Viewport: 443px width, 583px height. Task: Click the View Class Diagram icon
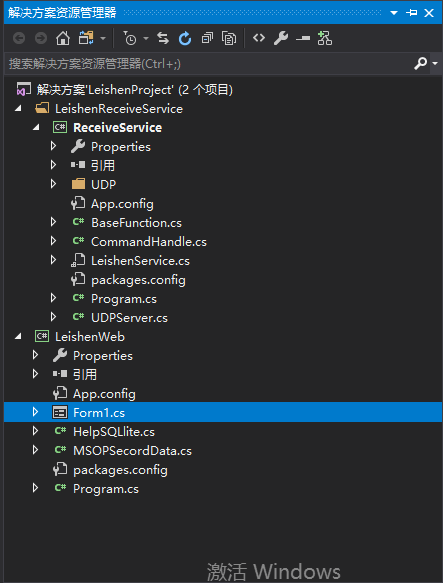coord(325,38)
